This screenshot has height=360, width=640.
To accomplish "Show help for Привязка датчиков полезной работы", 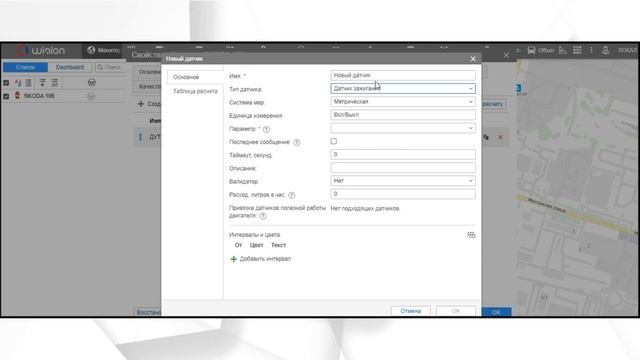I will (x=263, y=216).
